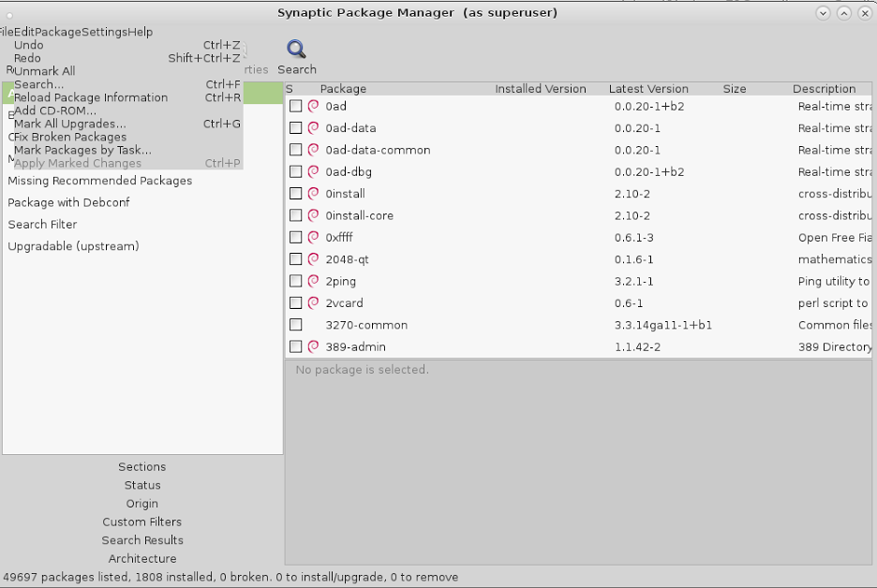Mark the checkbox for package 0install-core
The height and width of the screenshot is (588, 877).
click(296, 215)
